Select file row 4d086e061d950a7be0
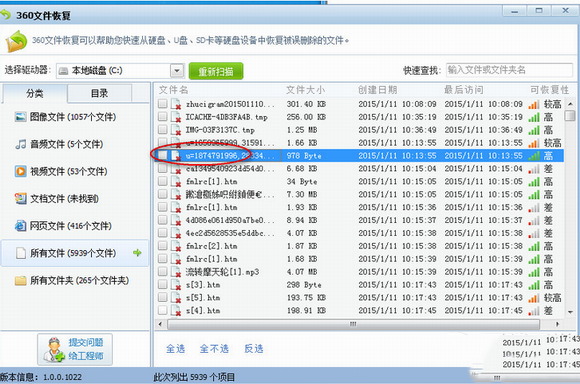The width and height of the screenshot is (580, 384). click(x=359, y=220)
